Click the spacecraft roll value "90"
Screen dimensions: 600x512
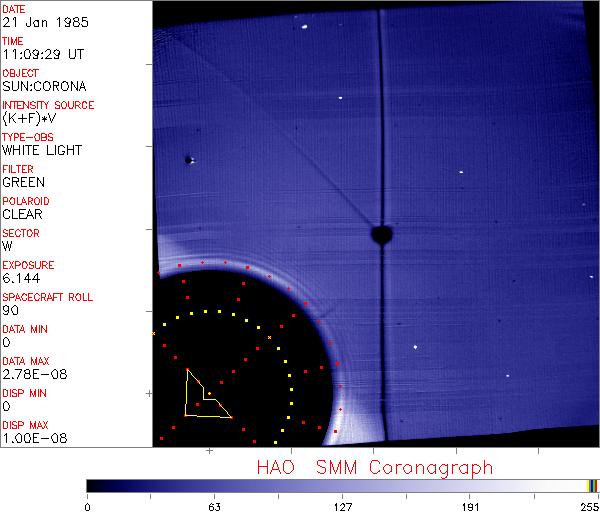tap(10, 310)
